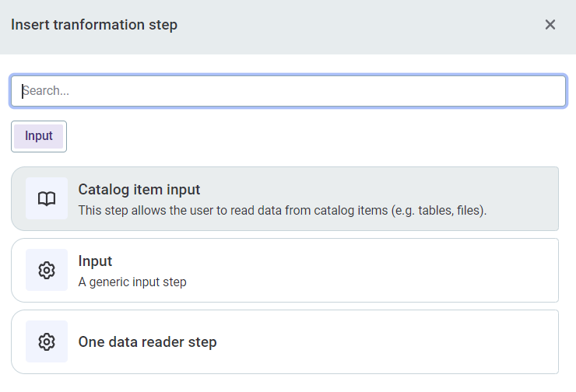Image resolution: width=576 pixels, height=392 pixels.
Task: Choose the generic Input step
Action: point(285,270)
